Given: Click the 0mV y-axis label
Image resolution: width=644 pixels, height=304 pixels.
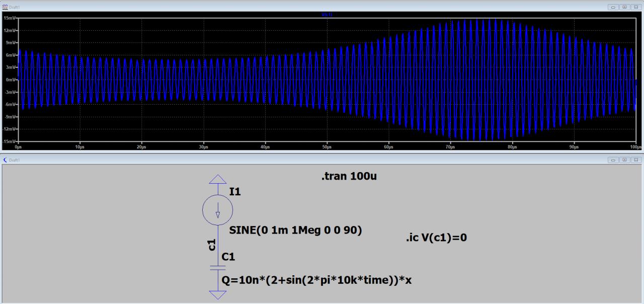Looking at the screenshot, I should (x=11, y=80).
